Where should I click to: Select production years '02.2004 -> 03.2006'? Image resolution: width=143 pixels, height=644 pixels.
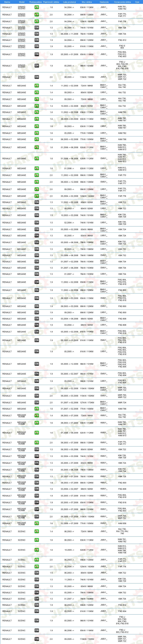tap(69, 456)
